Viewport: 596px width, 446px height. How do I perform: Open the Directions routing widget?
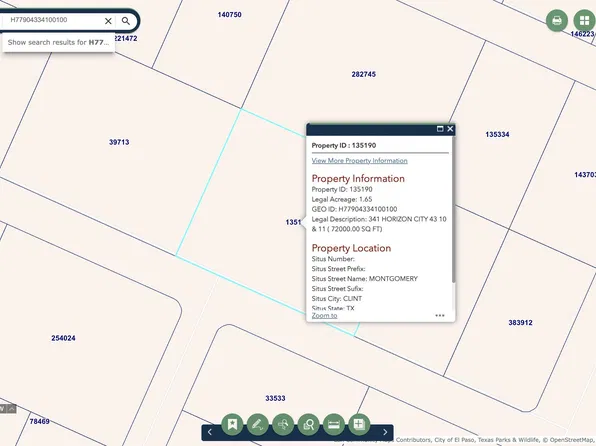pos(283,425)
